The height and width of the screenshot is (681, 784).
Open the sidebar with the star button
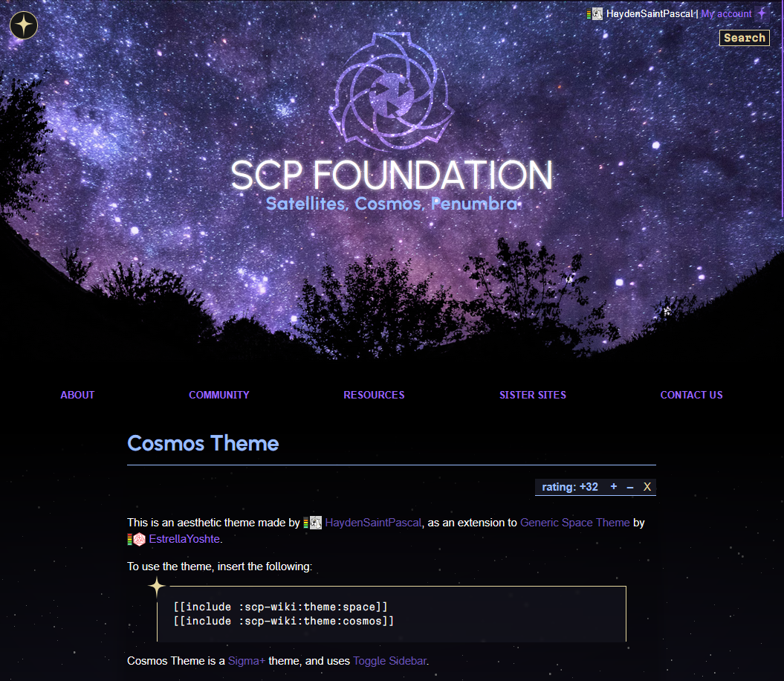[x=24, y=25]
